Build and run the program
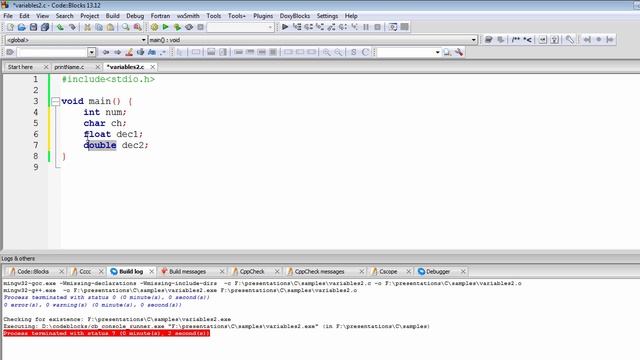Viewport: 640px width, 360px height. click(177, 27)
